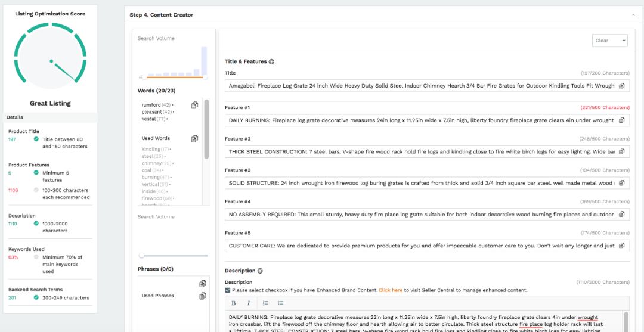Toggle Enhanced Brand Content checkbox
This screenshot has width=644, height=332.
click(228, 290)
